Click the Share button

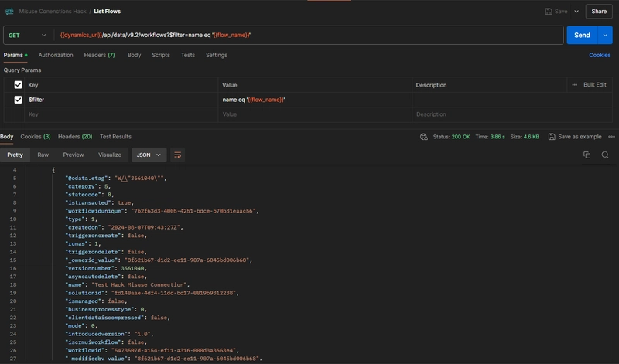599,12
